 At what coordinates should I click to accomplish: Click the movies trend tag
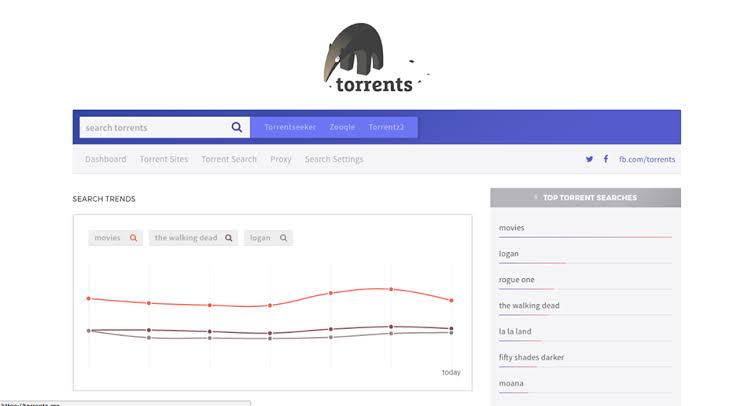pos(116,238)
